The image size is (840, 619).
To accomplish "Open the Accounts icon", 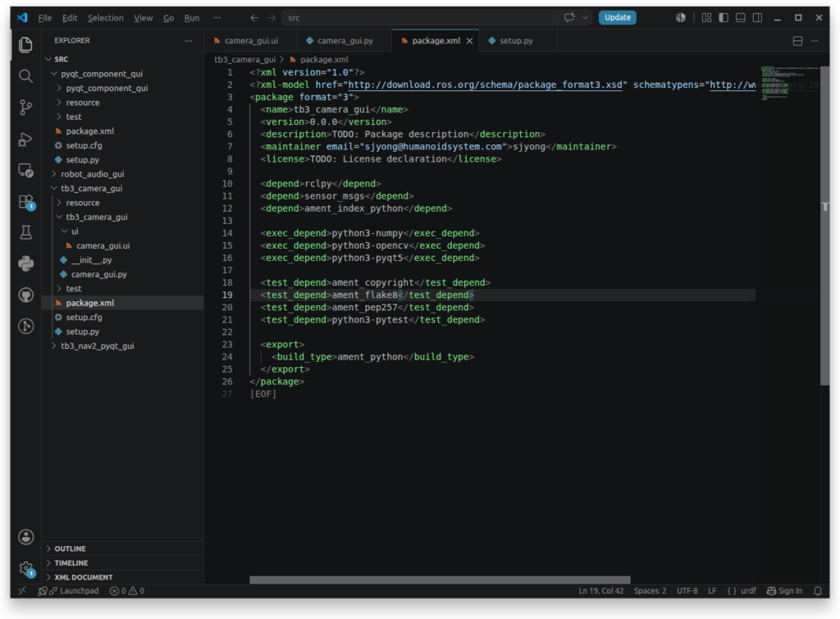I will tap(25, 537).
